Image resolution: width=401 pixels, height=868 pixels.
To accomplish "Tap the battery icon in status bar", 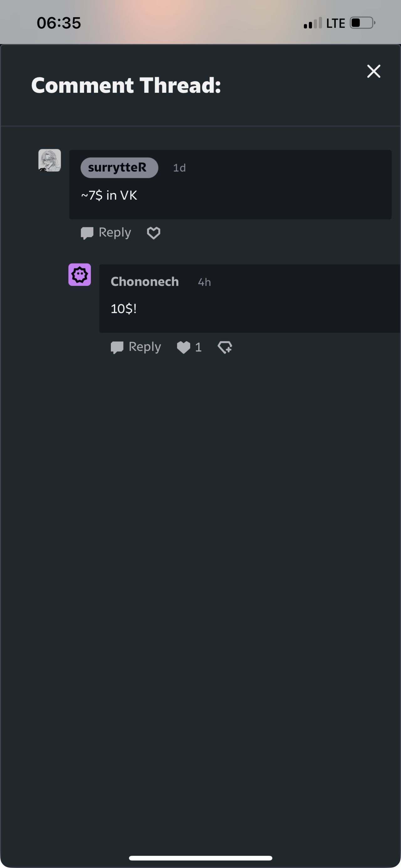I will point(362,23).
